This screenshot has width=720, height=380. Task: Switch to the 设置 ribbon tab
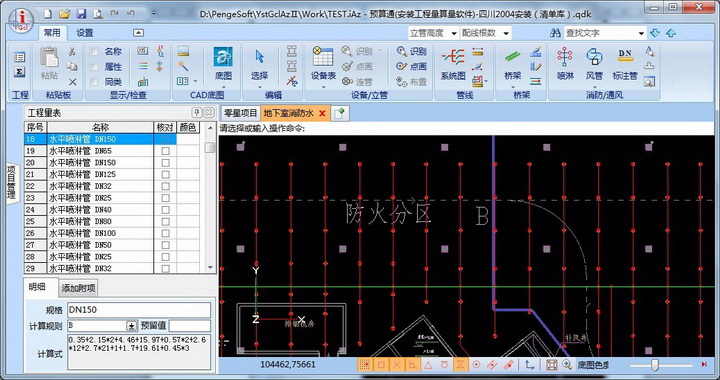pos(85,33)
